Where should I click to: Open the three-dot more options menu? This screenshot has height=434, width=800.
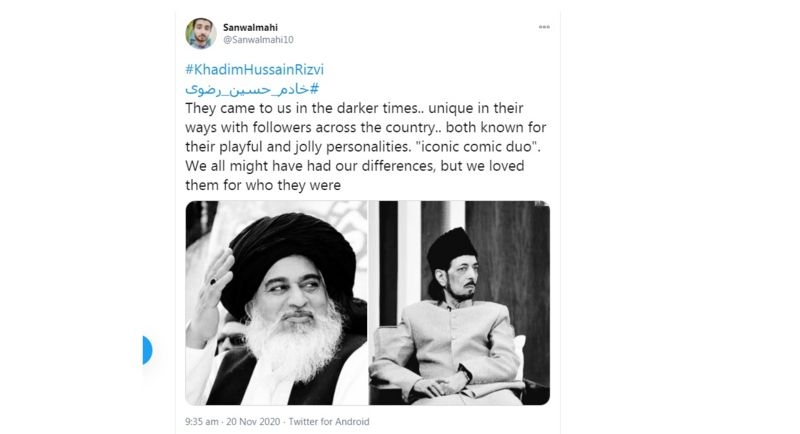point(544,27)
